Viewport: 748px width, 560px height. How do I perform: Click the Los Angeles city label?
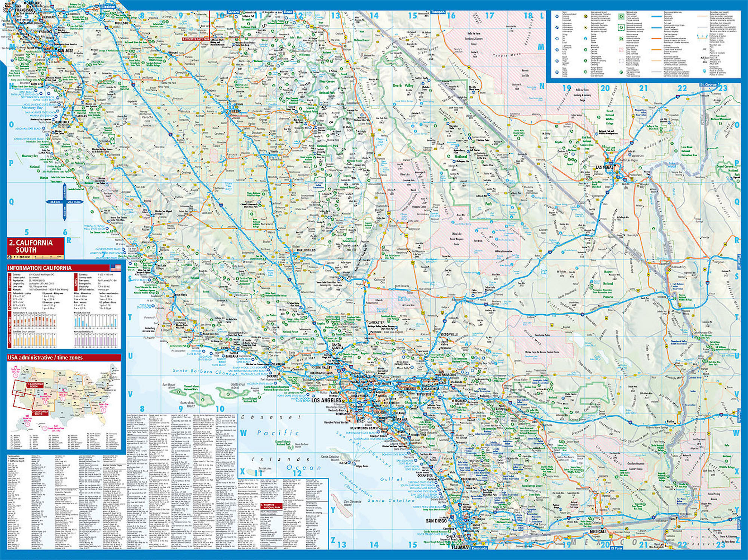point(326,400)
